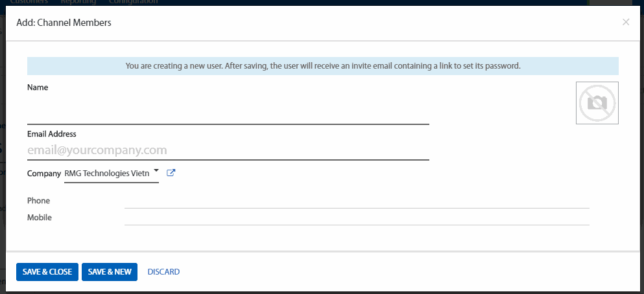This screenshot has width=644, height=294.
Task: Discard the new user form
Action: [163, 272]
